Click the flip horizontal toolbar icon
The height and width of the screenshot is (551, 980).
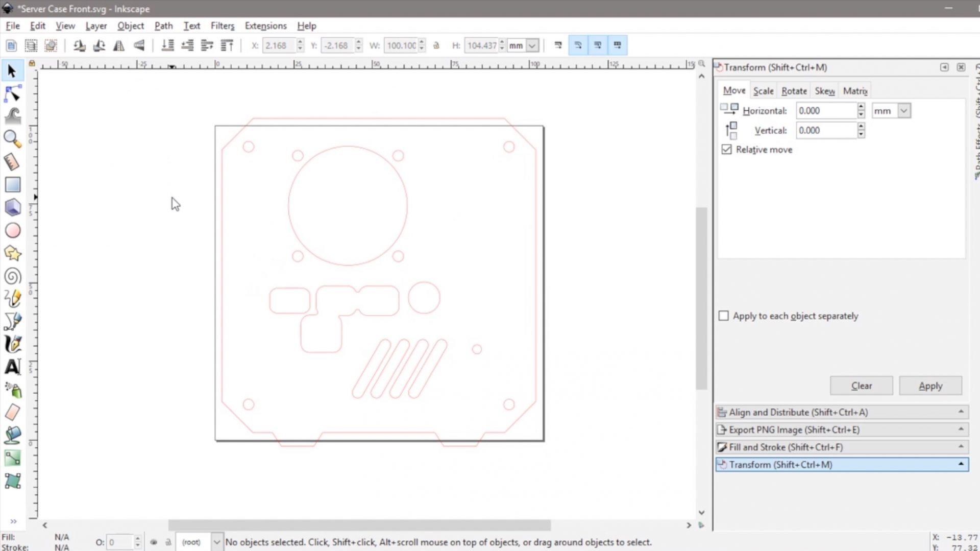(x=119, y=45)
